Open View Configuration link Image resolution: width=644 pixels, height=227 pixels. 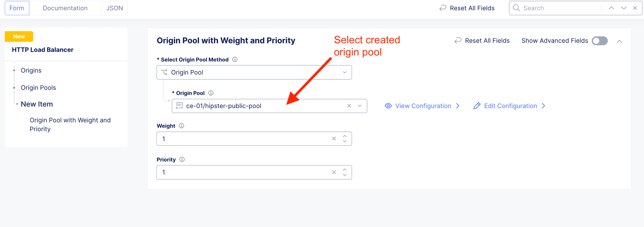click(422, 106)
